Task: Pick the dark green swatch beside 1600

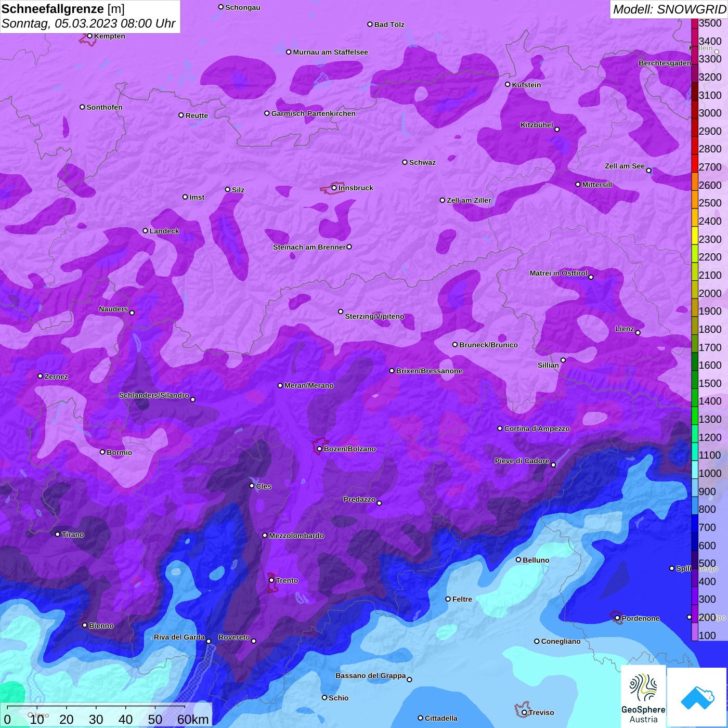Action: tap(694, 361)
